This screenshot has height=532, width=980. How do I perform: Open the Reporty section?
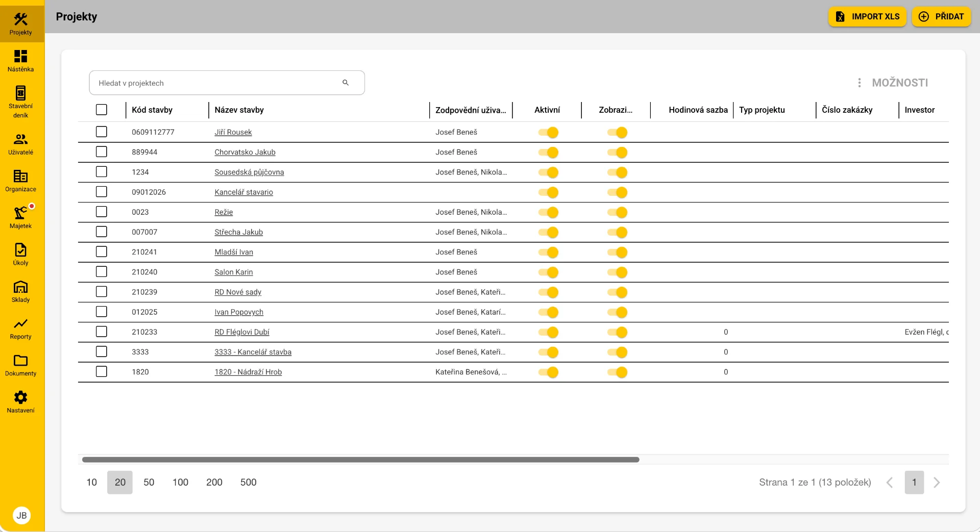(x=21, y=328)
